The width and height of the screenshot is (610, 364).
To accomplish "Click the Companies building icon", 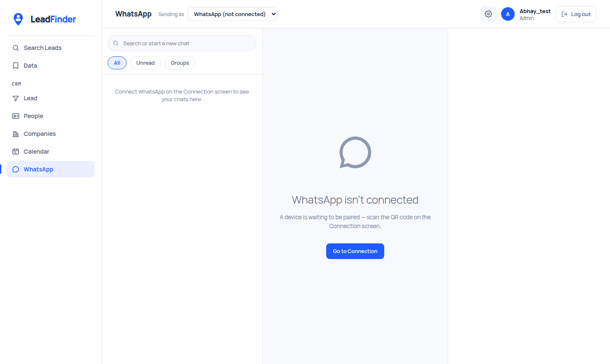I will [16, 134].
